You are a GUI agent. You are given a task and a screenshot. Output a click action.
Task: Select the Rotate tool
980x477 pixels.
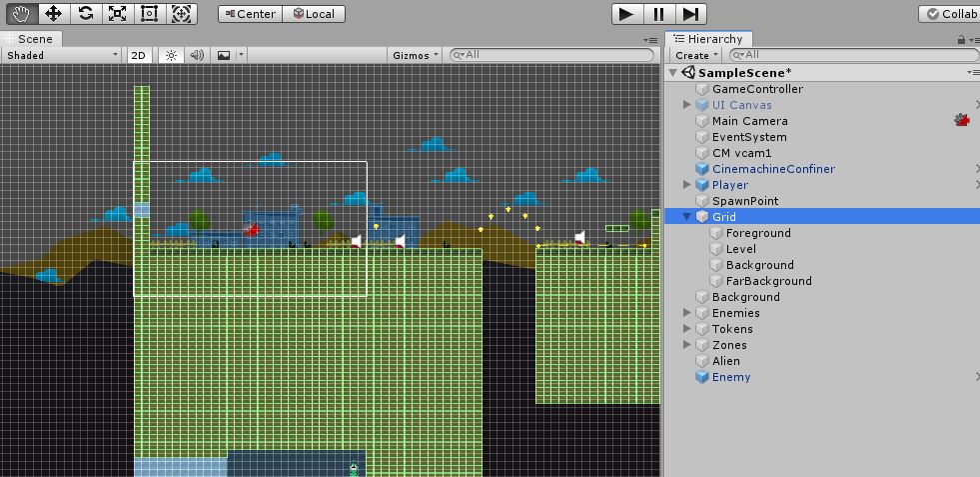point(86,14)
